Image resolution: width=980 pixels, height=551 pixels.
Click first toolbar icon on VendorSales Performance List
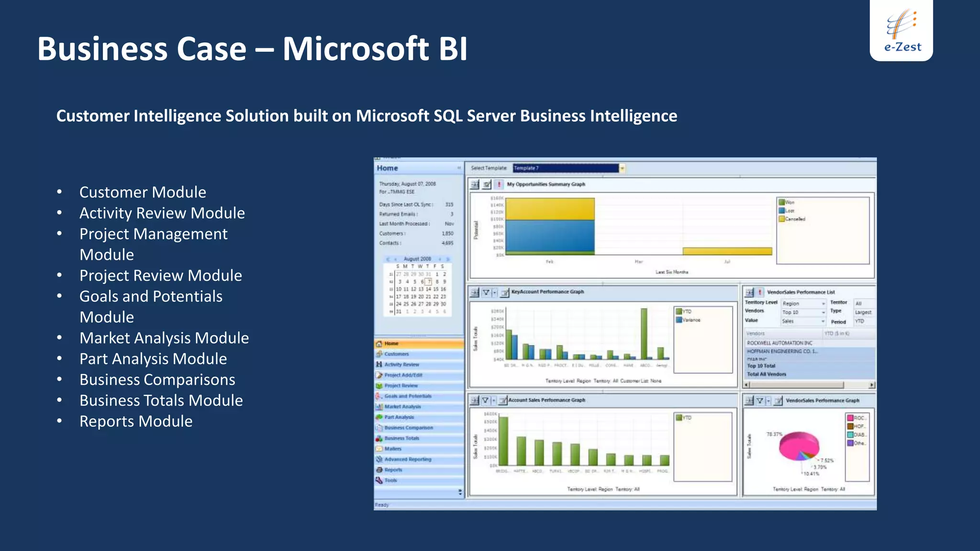(x=749, y=292)
